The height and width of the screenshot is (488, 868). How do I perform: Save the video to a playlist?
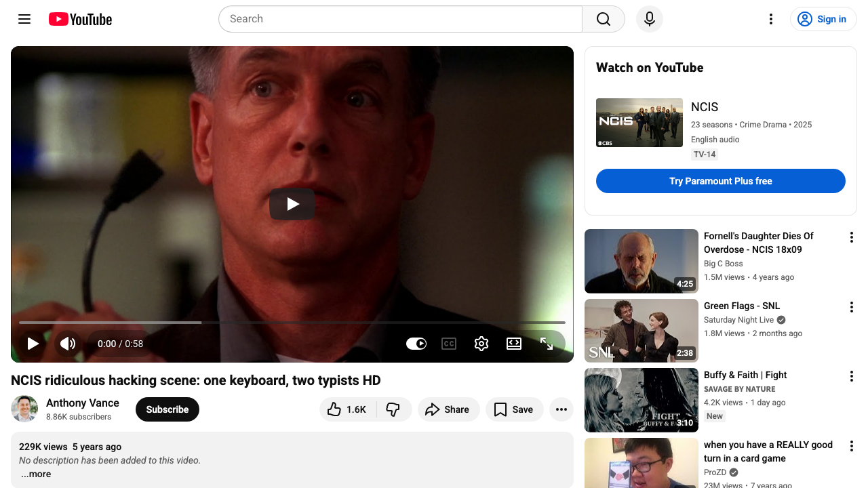515,409
